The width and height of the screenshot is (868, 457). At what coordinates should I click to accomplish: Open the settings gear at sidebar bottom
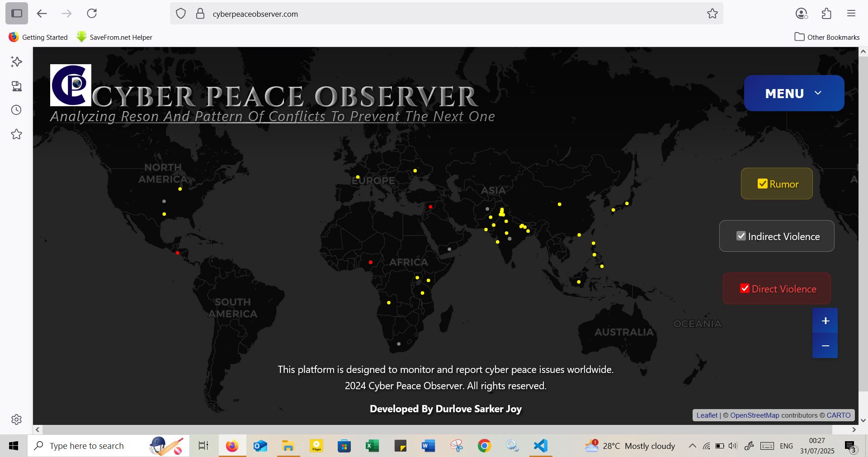[x=16, y=419]
